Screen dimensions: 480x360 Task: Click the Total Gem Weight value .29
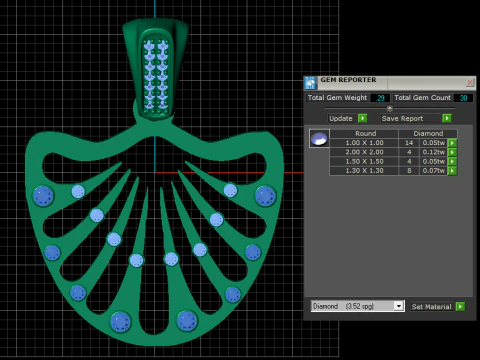tap(380, 98)
